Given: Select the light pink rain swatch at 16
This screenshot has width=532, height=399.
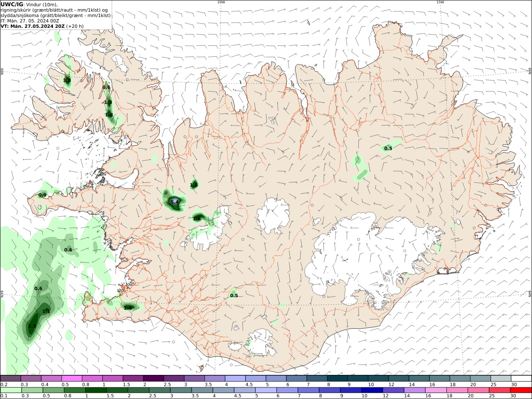Looking at the screenshot, I should tap(435, 390).
